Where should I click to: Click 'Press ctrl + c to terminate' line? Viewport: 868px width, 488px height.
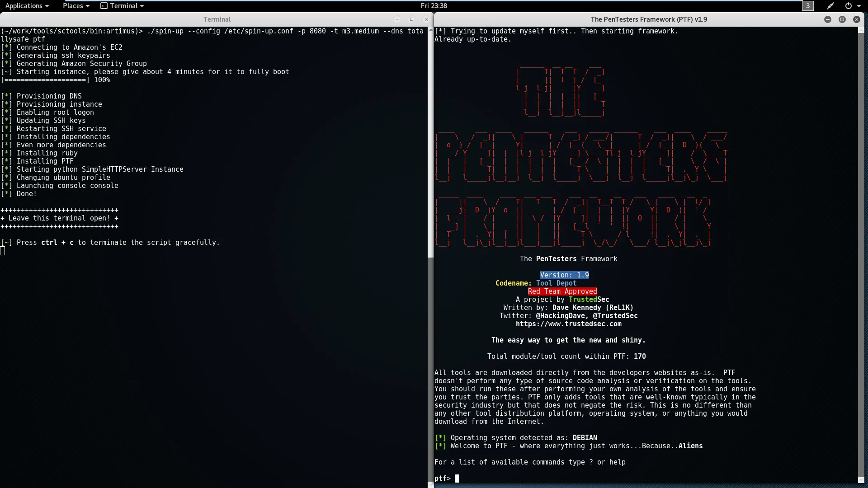pyautogui.click(x=110, y=243)
